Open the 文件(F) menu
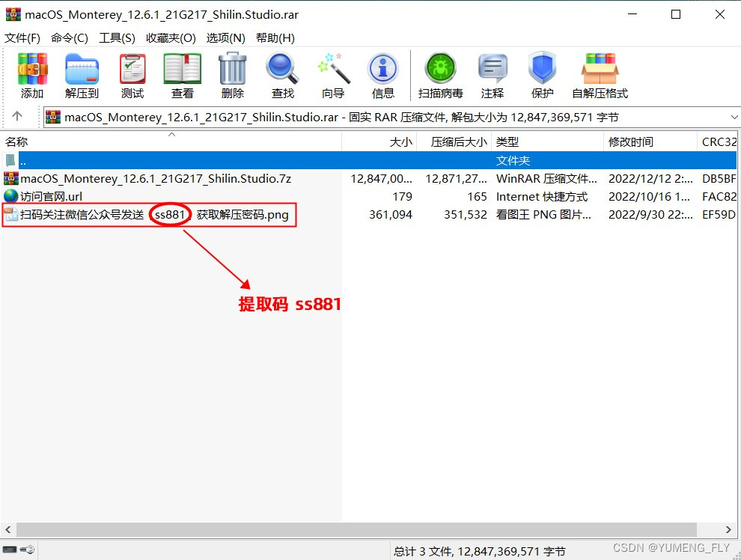The height and width of the screenshot is (560, 741). pos(22,37)
